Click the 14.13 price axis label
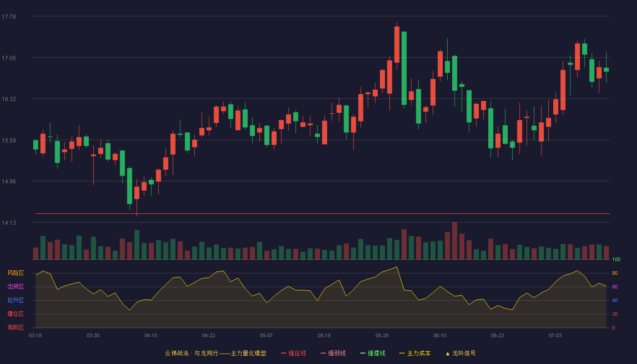The height and width of the screenshot is (364, 637). 9,222
